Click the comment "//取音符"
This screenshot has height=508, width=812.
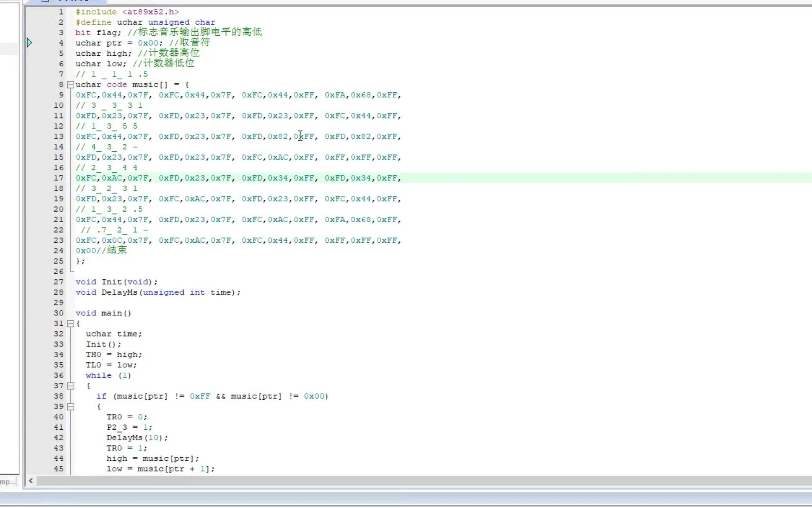tap(189, 43)
